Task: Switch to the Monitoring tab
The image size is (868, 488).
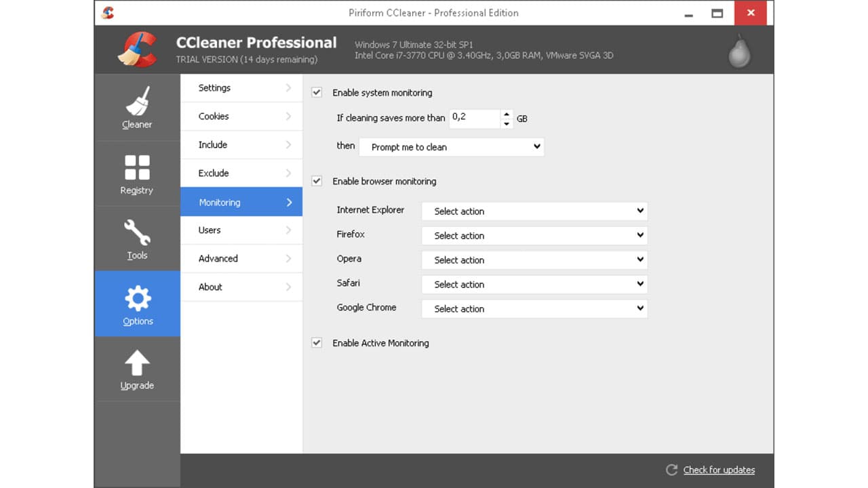Action: [219, 202]
